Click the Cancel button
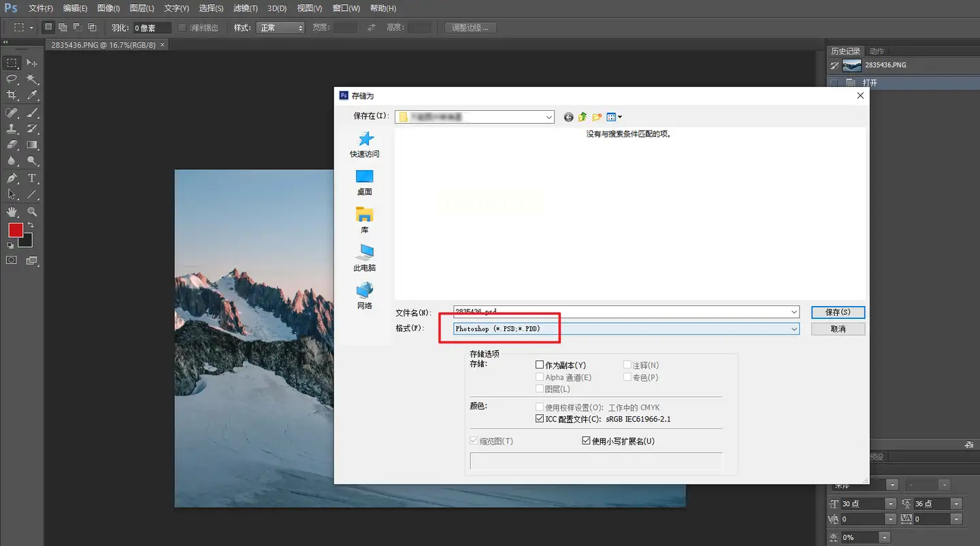This screenshot has height=546, width=980. (x=838, y=329)
